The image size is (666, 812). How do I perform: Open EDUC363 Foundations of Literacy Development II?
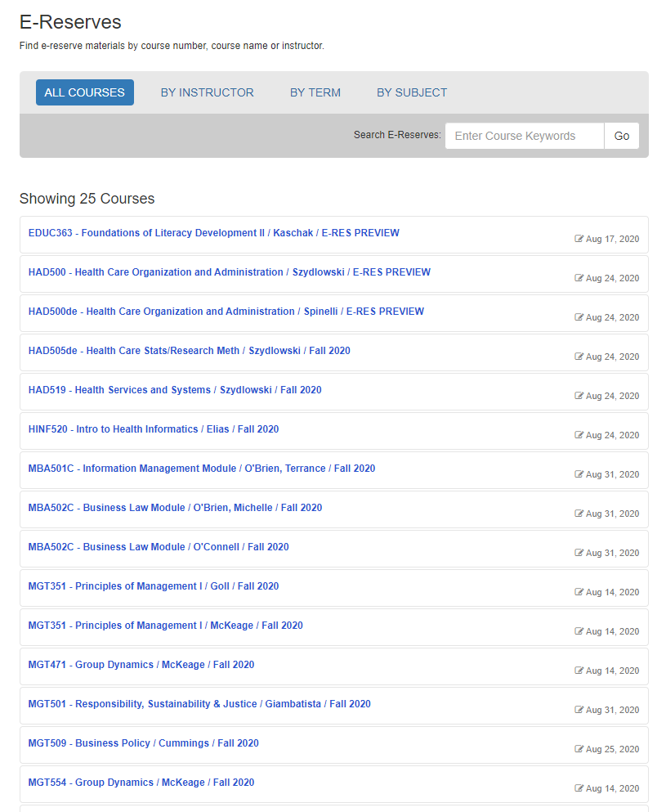pos(208,233)
